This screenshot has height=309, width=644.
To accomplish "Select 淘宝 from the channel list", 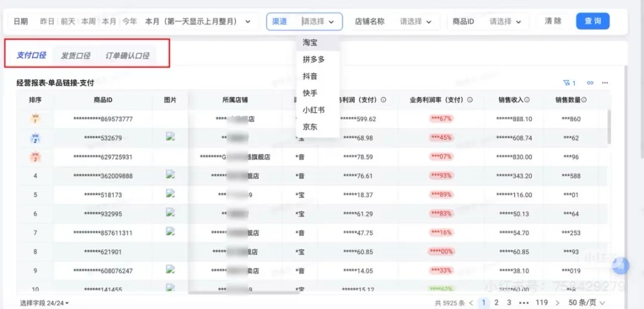I will pyautogui.click(x=318, y=42).
